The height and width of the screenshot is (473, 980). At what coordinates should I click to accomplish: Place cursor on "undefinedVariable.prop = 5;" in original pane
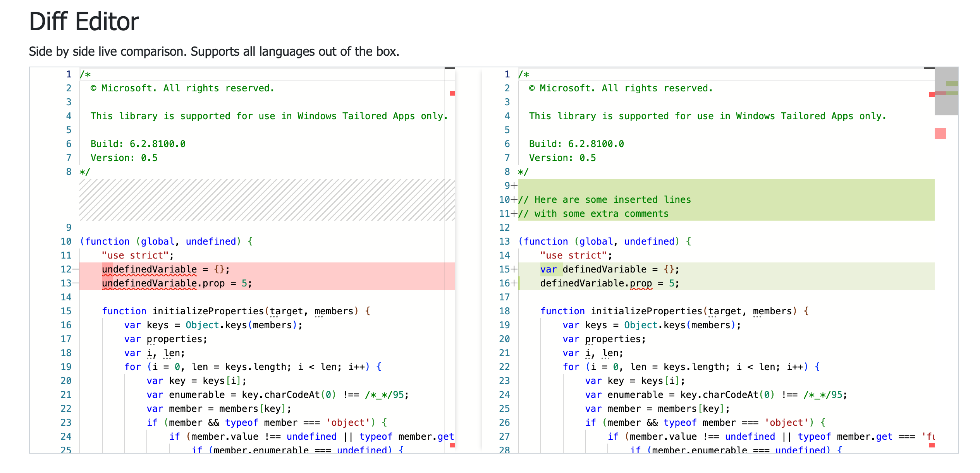click(177, 283)
